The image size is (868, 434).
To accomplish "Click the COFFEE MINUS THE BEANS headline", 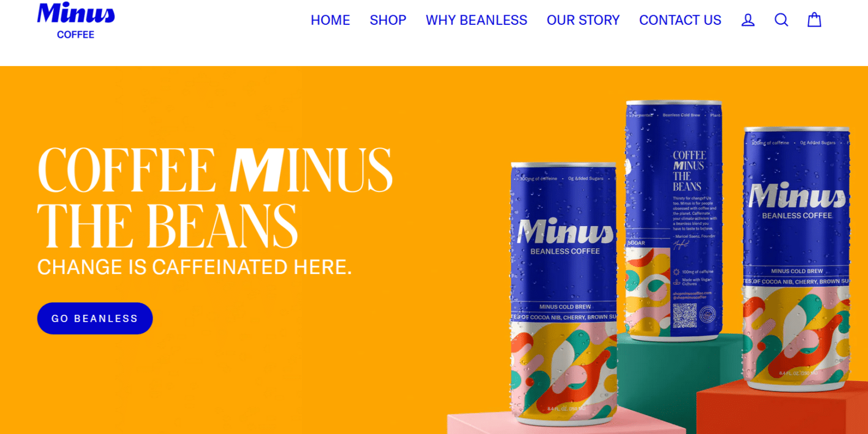I will (x=215, y=197).
